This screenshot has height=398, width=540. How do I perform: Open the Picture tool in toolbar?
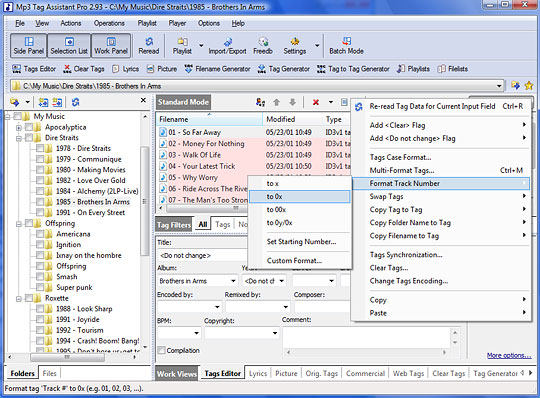tap(162, 69)
